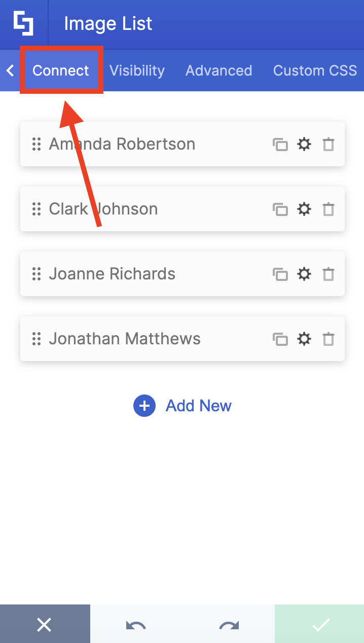
Task: Open the Advanced tab
Action: [x=219, y=70]
